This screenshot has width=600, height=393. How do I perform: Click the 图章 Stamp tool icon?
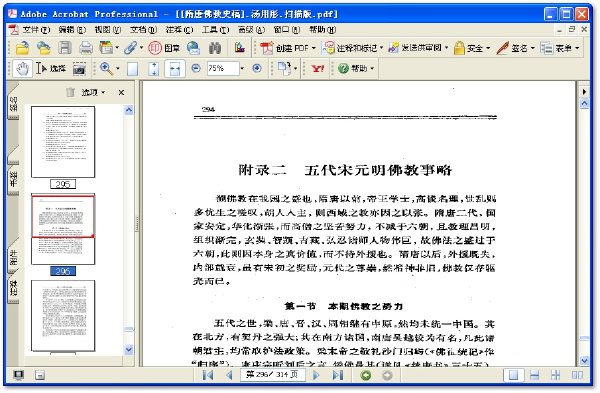pos(164,48)
